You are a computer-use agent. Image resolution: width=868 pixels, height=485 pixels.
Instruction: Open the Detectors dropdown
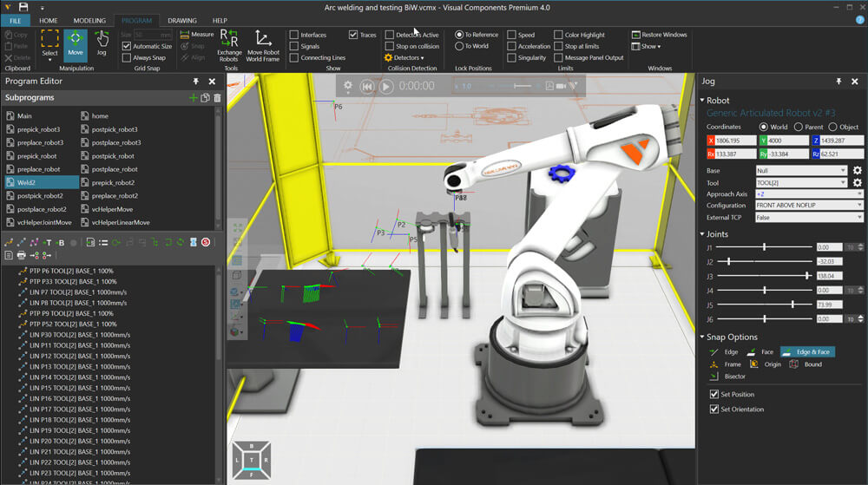tap(404, 57)
